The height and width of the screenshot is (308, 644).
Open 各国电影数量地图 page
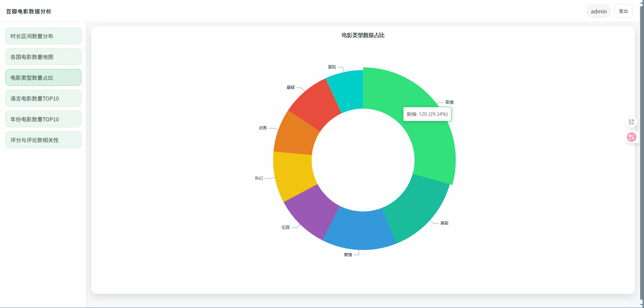coord(43,57)
